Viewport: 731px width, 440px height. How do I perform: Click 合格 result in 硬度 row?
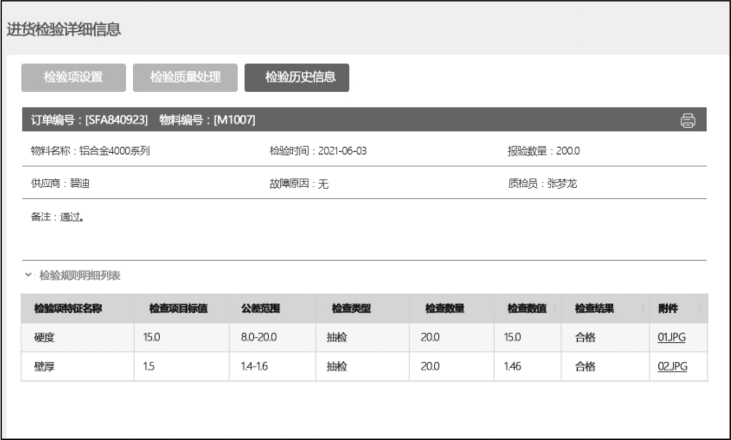pos(585,337)
